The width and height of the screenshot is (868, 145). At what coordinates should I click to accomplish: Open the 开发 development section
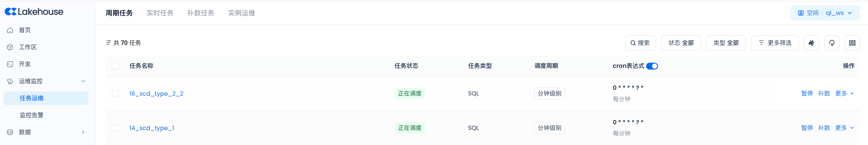click(25, 64)
